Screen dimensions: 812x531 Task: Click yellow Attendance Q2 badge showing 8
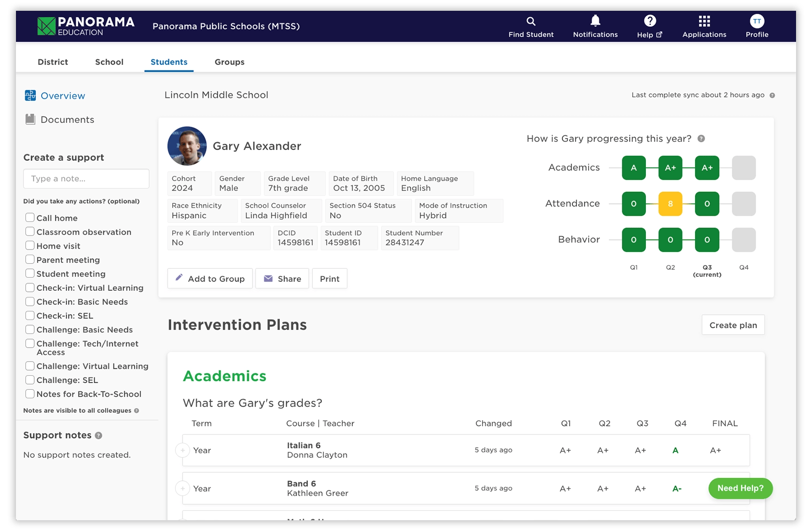(670, 204)
